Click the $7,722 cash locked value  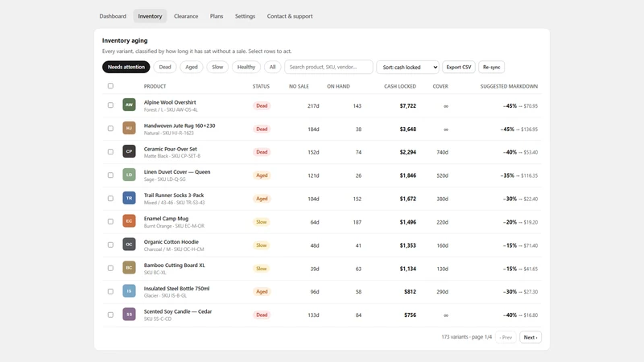pos(408,105)
